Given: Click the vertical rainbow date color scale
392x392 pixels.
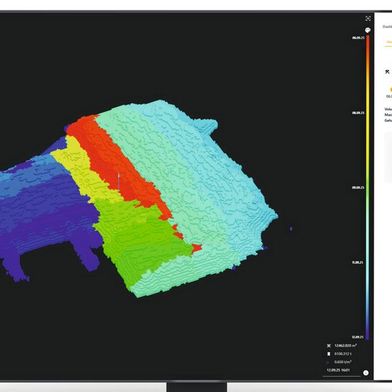Looking at the screenshot, I should point(368,188).
